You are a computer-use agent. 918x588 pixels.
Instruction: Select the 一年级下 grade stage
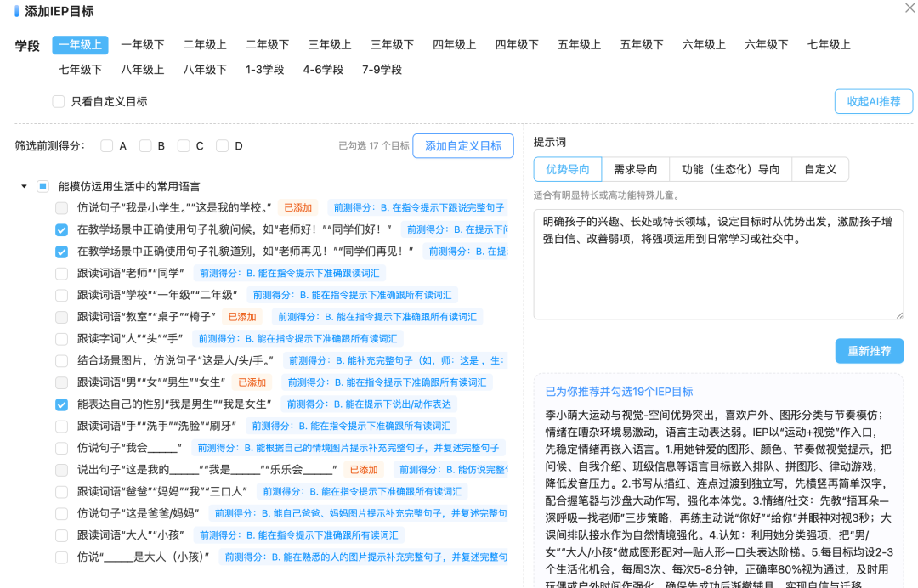click(x=143, y=45)
